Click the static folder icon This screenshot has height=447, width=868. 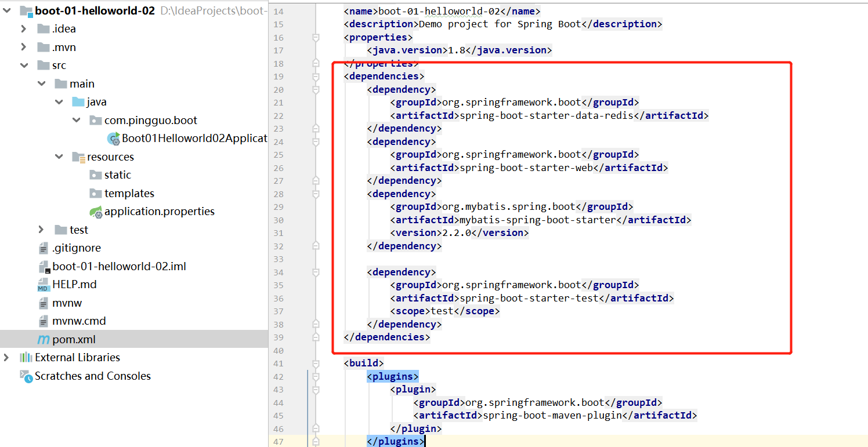(96, 175)
